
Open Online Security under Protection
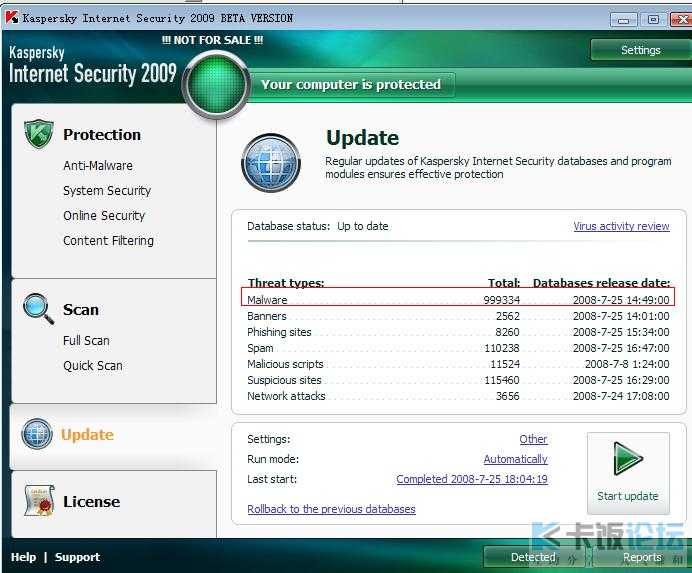point(104,215)
